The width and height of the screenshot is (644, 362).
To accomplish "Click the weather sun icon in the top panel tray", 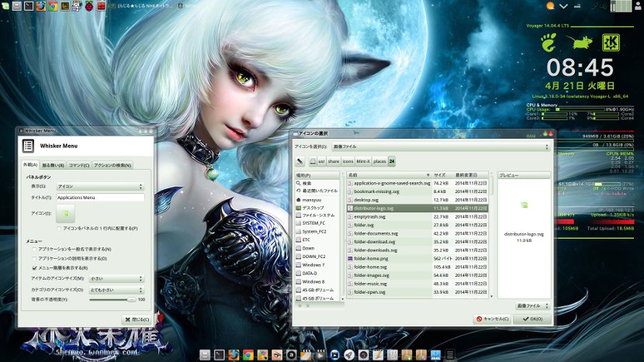I will (550, 5).
